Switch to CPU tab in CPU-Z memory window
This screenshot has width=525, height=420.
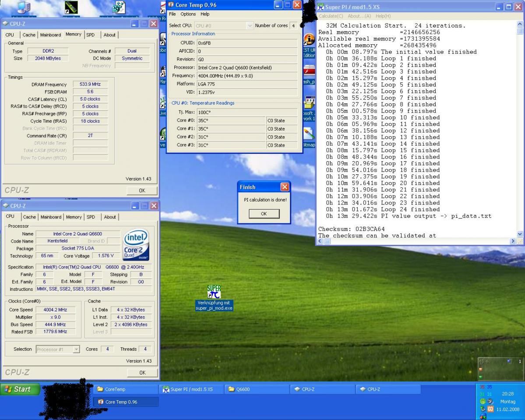[x=10, y=35]
